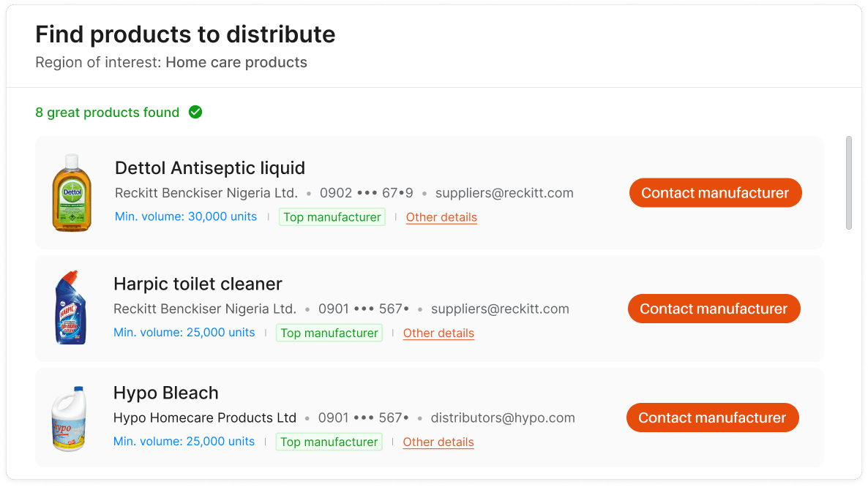Click Dettol's Min. volume 30,000 units text
868x487 pixels.
[x=186, y=216]
